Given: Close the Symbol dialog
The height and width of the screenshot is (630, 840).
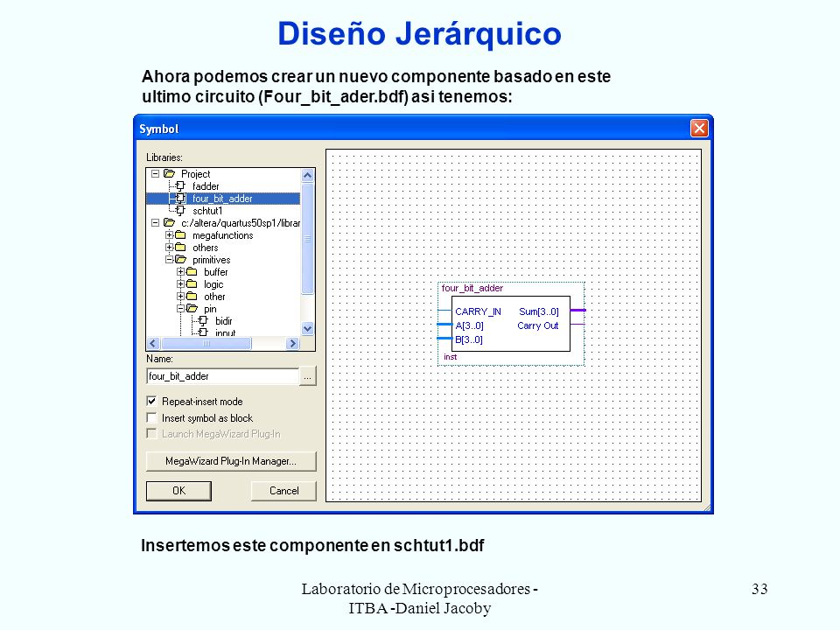Looking at the screenshot, I should tap(699, 129).
